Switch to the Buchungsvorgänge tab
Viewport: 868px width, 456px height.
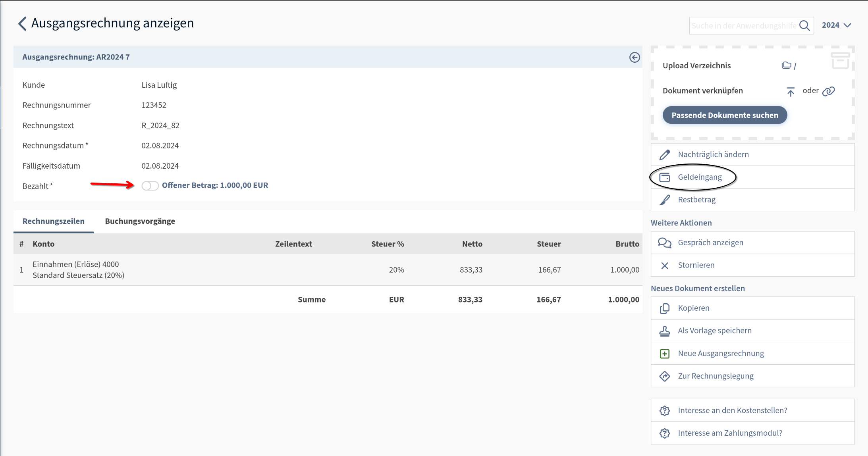[140, 221]
